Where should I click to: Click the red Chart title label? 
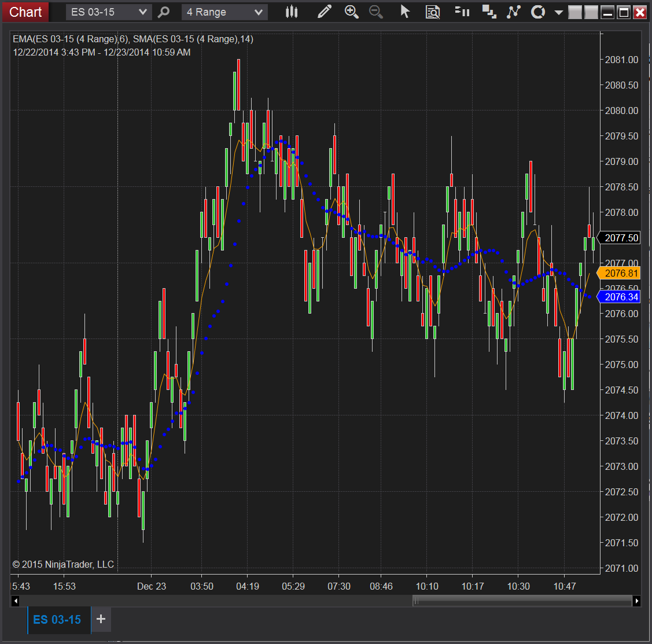pos(25,12)
